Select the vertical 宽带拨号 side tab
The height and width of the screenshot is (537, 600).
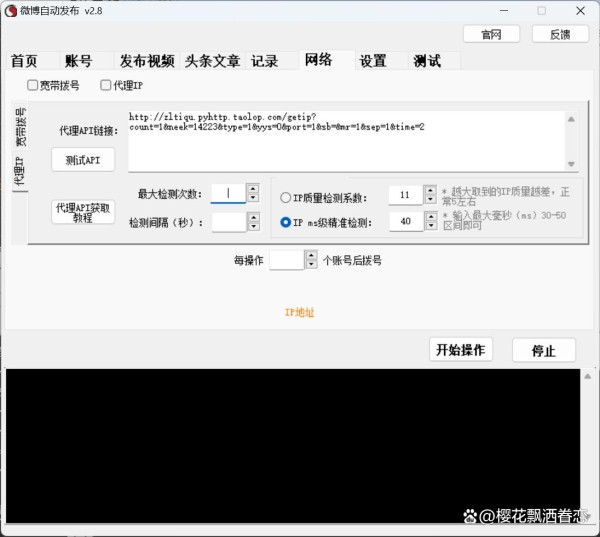[x=20, y=127]
